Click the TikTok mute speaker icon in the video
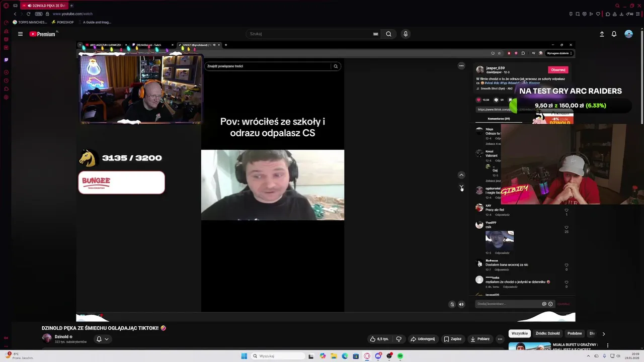 pos(461,304)
